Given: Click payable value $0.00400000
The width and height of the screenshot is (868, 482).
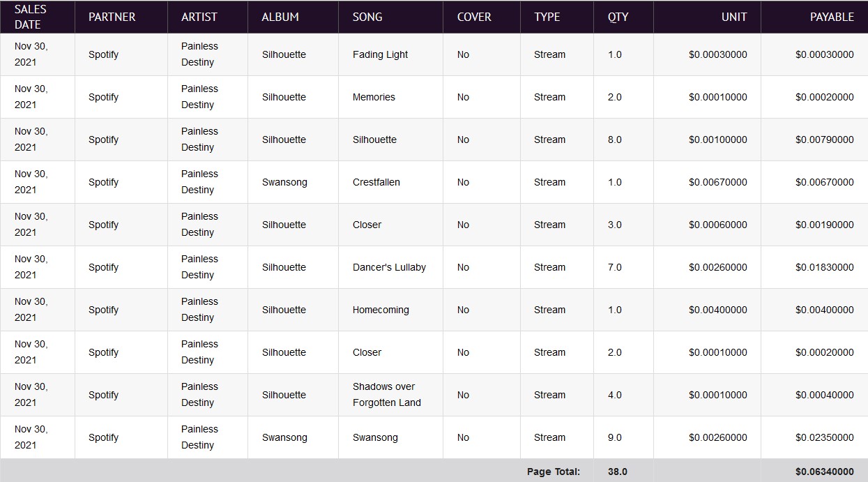Looking at the screenshot, I should click(x=825, y=310).
